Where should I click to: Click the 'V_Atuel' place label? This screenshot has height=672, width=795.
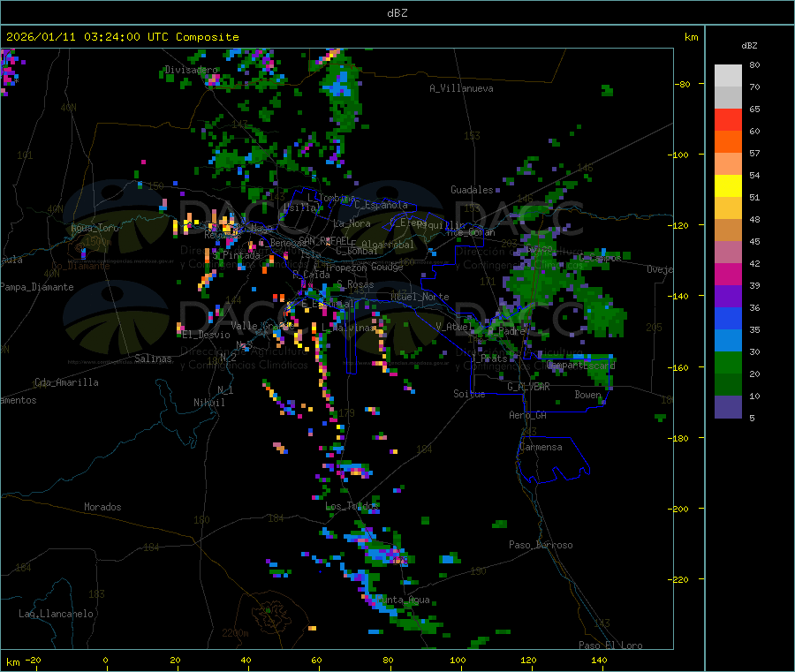(x=452, y=327)
